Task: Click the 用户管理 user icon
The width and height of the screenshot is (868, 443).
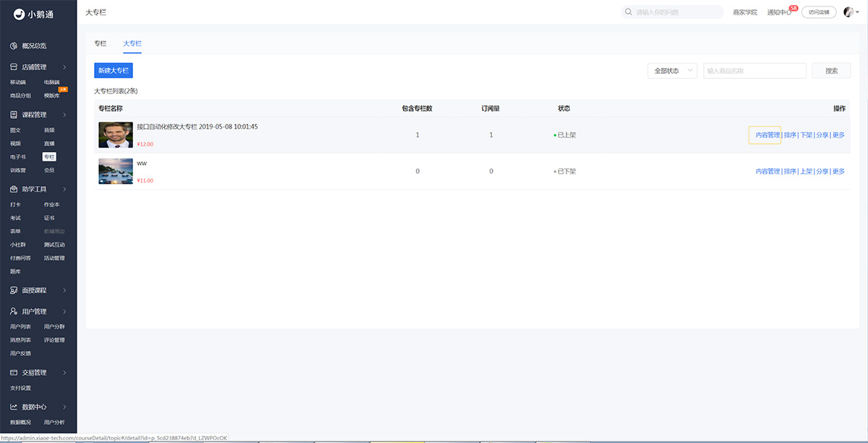Action: pos(14,311)
